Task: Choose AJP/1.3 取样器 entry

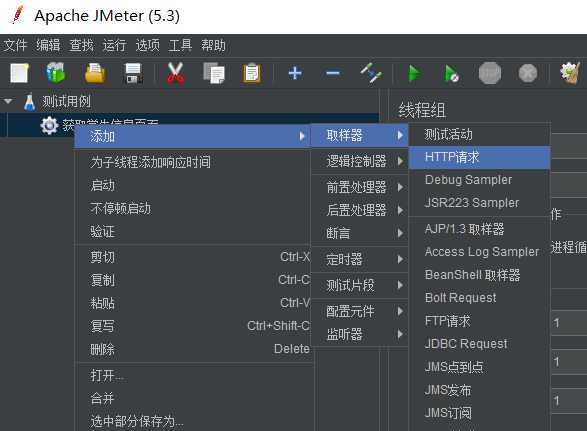Action: click(480, 229)
